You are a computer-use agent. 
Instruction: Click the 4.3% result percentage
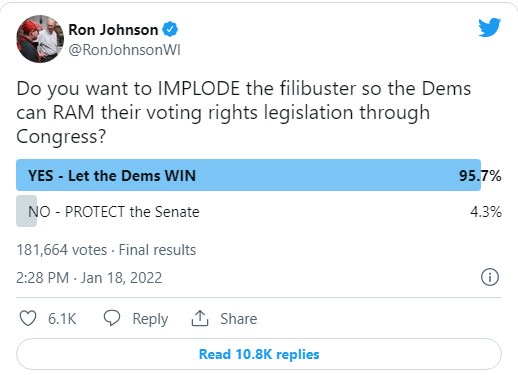click(x=486, y=212)
